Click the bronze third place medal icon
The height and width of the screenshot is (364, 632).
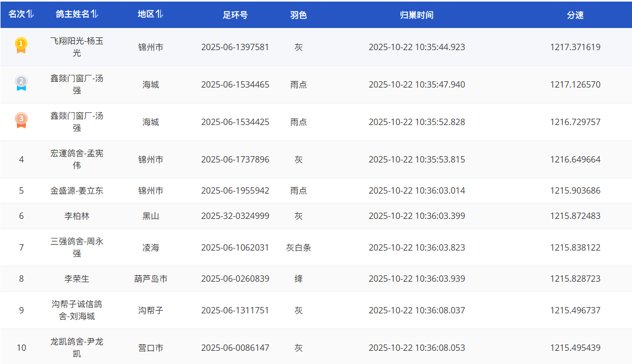[21, 120]
